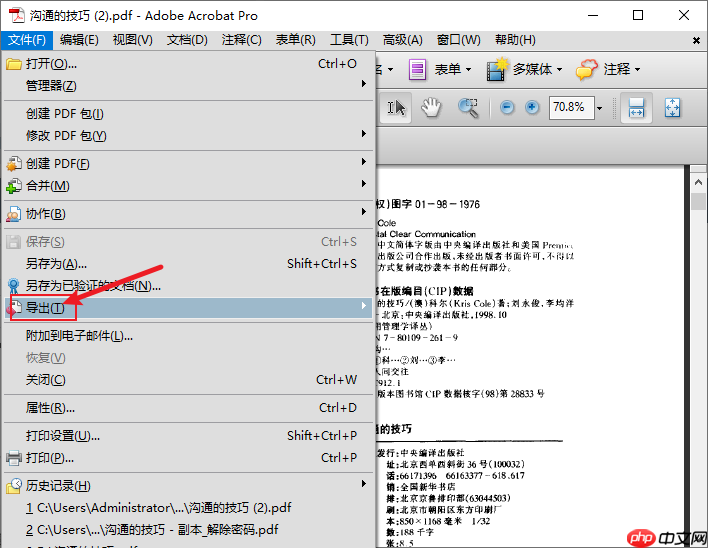Click the ribbon icon beside 另存为已验证的文档
The image size is (708, 548).
point(14,286)
